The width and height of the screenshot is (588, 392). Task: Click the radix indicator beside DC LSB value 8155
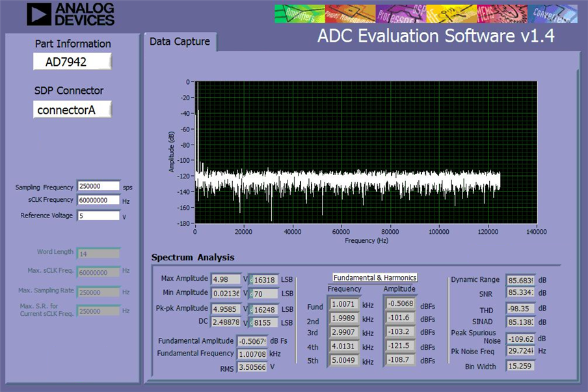(x=251, y=322)
